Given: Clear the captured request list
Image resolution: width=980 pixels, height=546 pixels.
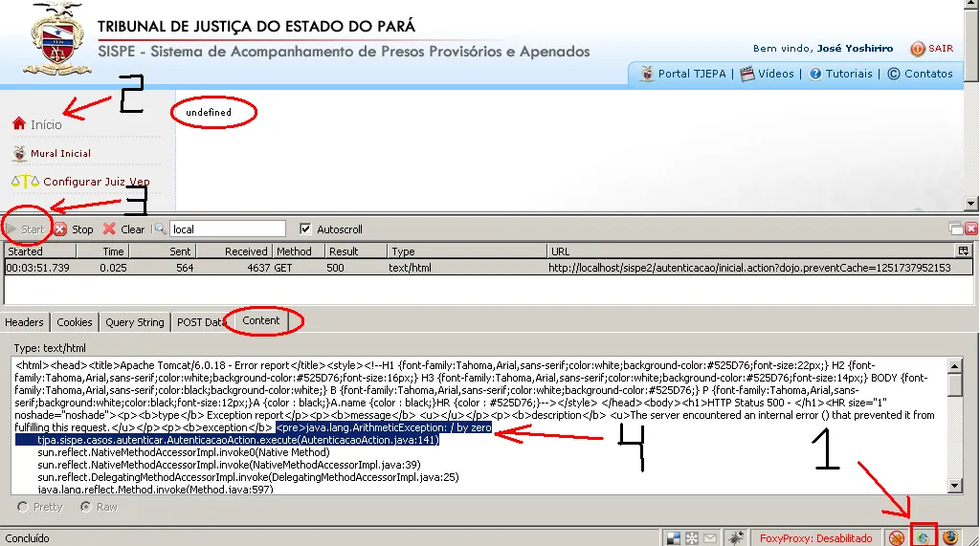Looking at the screenshot, I should pyautogui.click(x=123, y=229).
